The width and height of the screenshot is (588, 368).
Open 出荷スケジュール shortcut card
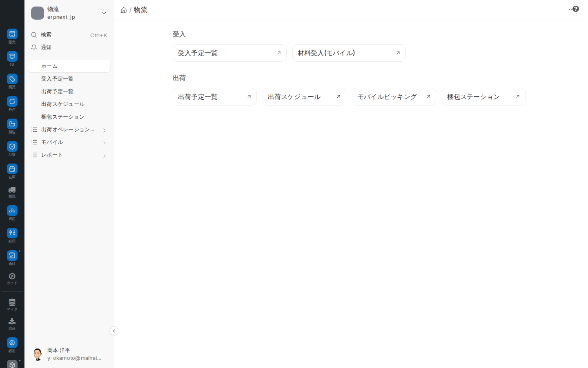click(304, 96)
